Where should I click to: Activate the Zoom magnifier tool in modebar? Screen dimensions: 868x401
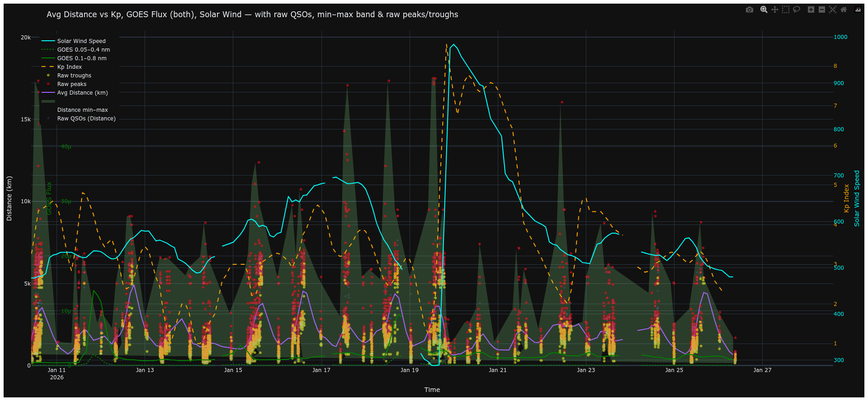(x=764, y=10)
